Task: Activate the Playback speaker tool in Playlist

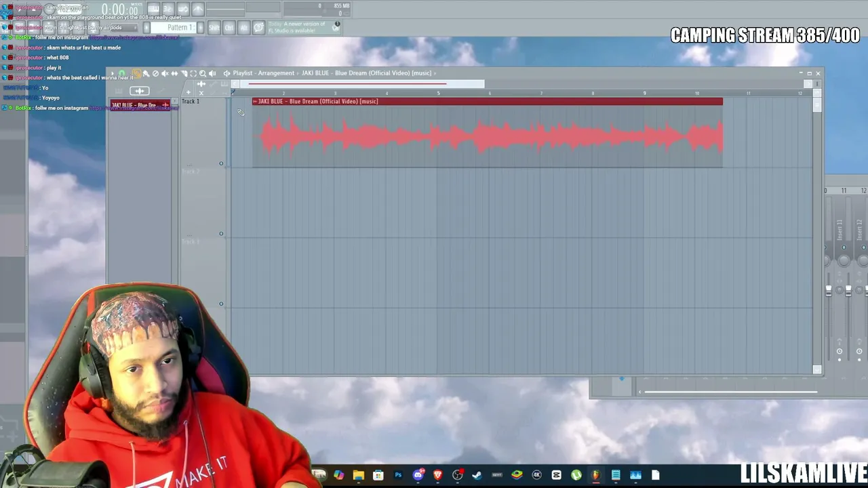Action: click(212, 73)
